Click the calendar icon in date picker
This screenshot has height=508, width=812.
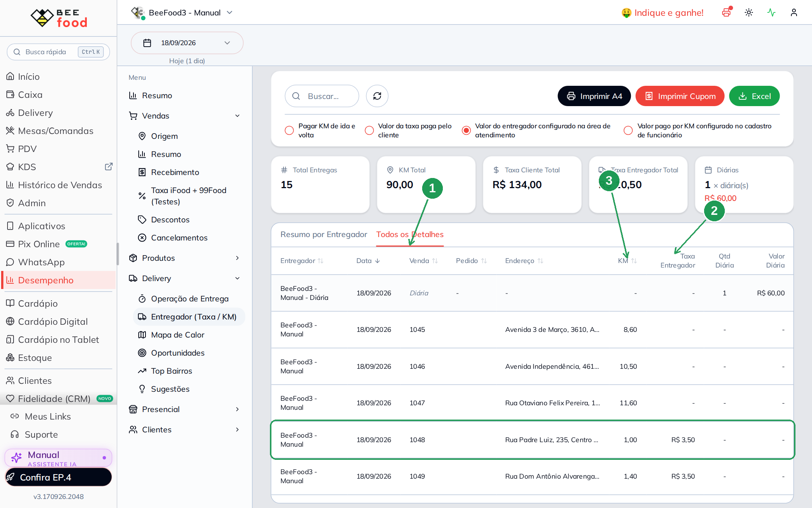pyautogui.click(x=147, y=43)
